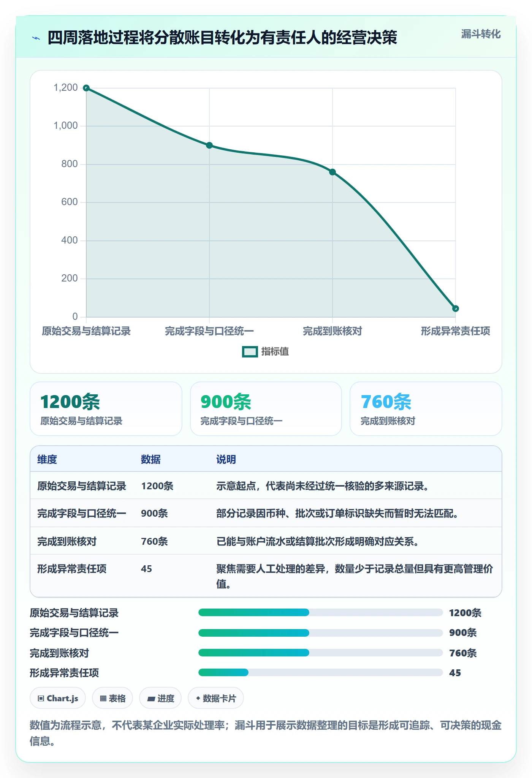The image size is (532, 778).
Task: Select the chart data point for 完成字段与口径统一
Action: (209, 145)
